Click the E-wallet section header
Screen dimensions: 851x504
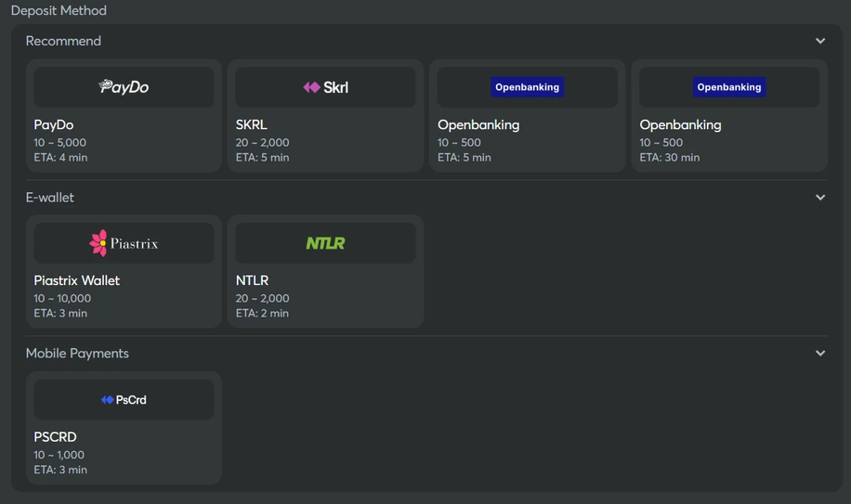click(x=50, y=198)
